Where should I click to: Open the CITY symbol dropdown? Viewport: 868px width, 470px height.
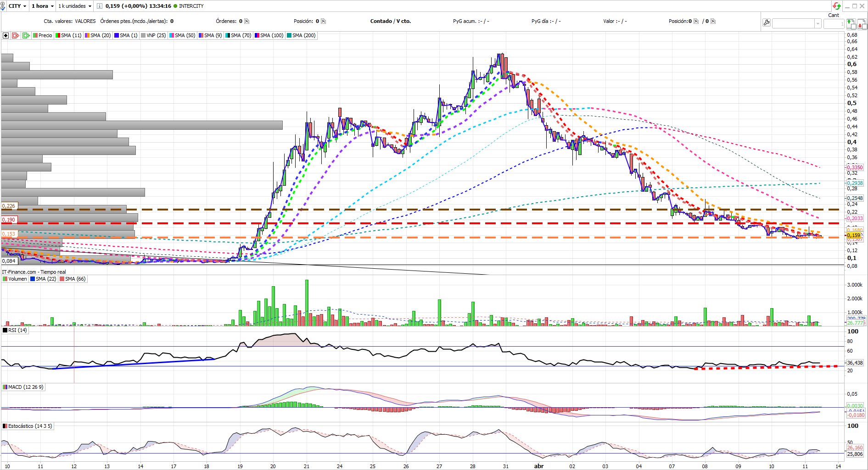[17, 6]
